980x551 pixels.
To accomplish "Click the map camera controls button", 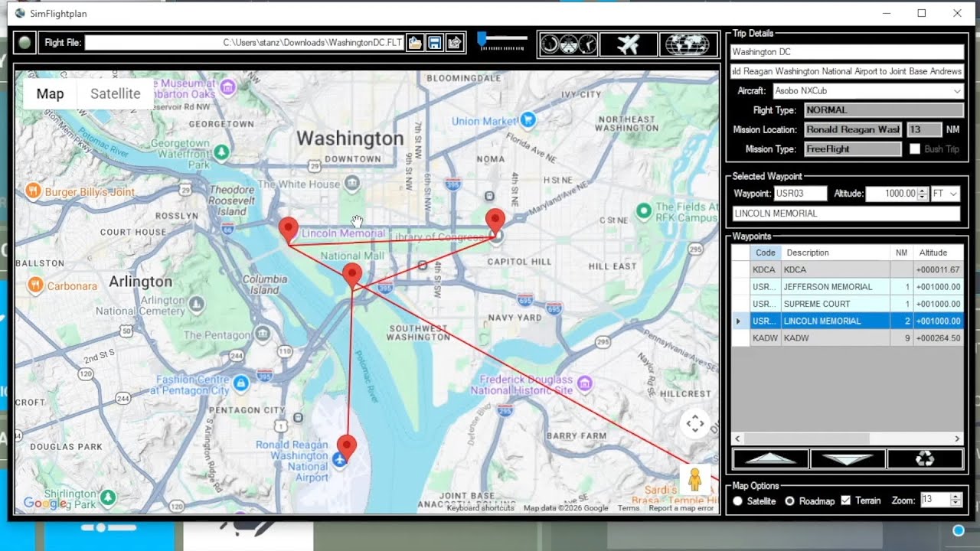I will pyautogui.click(x=695, y=423).
